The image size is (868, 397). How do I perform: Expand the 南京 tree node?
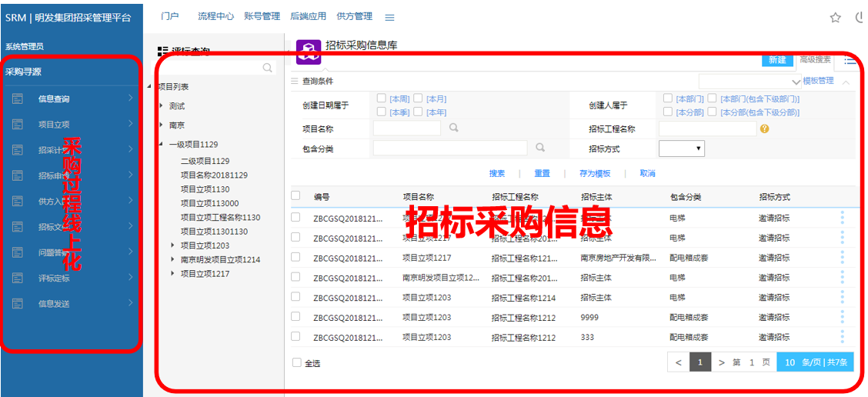(x=161, y=125)
